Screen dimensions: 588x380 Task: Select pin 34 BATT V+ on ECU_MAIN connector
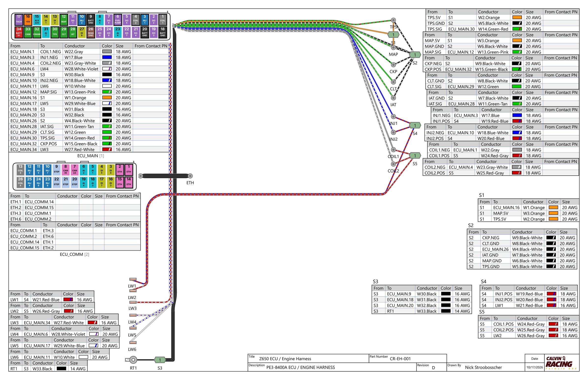pos(19,32)
